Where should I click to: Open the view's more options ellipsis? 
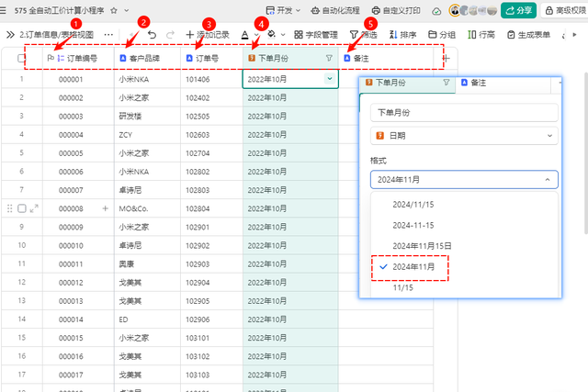point(108,35)
